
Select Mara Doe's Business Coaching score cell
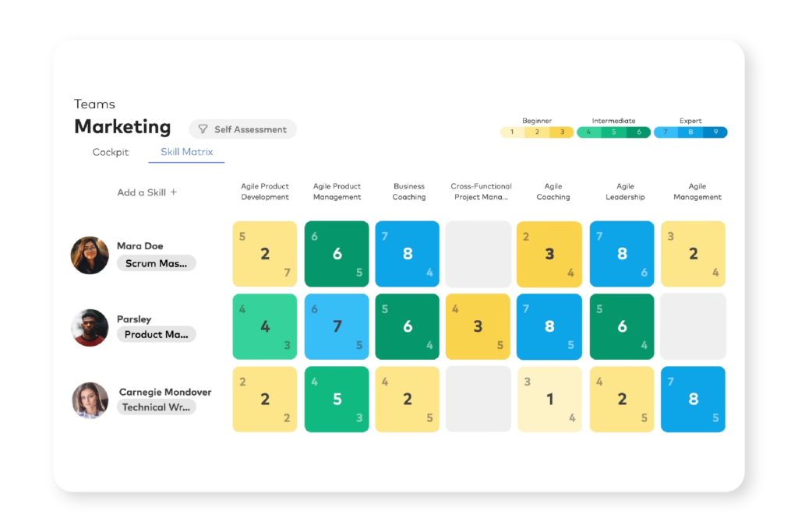(x=407, y=254)
